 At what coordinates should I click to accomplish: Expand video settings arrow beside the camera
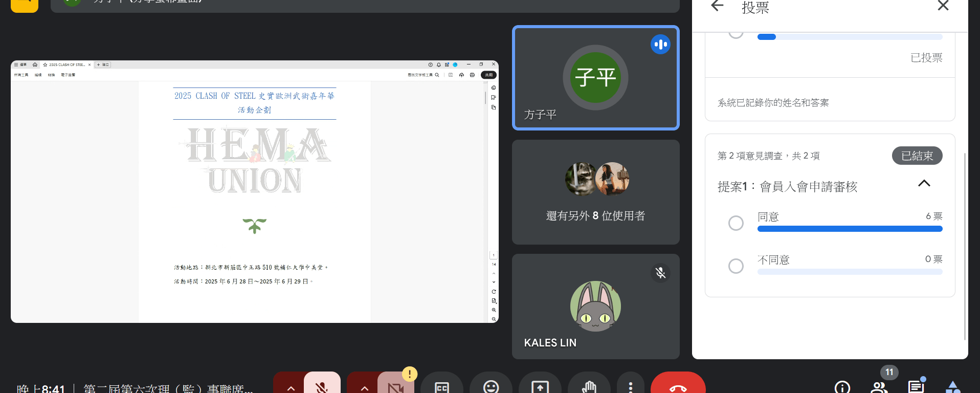364,387
